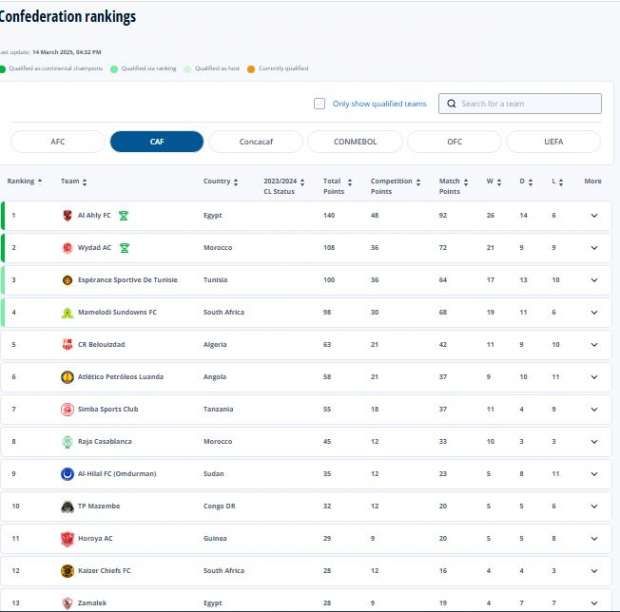Click the Zamalek club crest
Screen dimensions: 620x612
pos(68,603)
